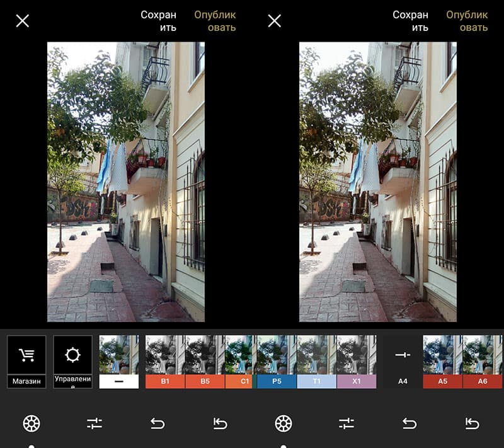The height and width of the screenshot is (448, 504).
Task: Open filter presets wheel in left panel
Action: (31, 423)
